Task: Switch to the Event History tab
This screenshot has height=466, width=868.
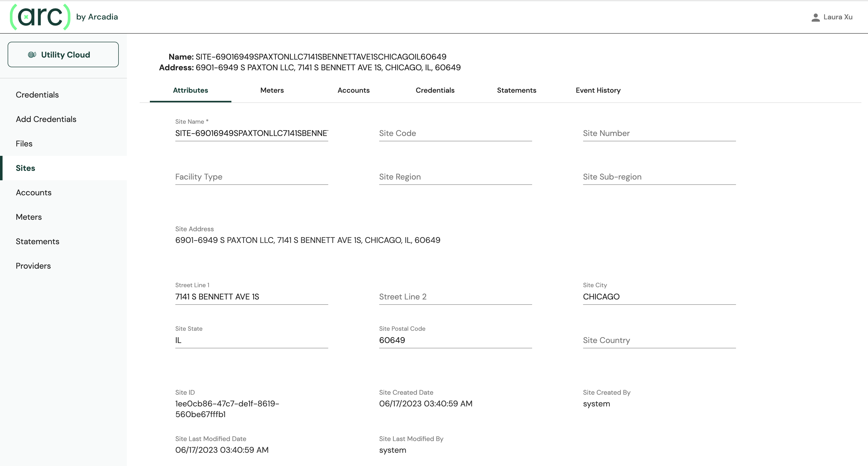Action: click(x=598, y=90)
